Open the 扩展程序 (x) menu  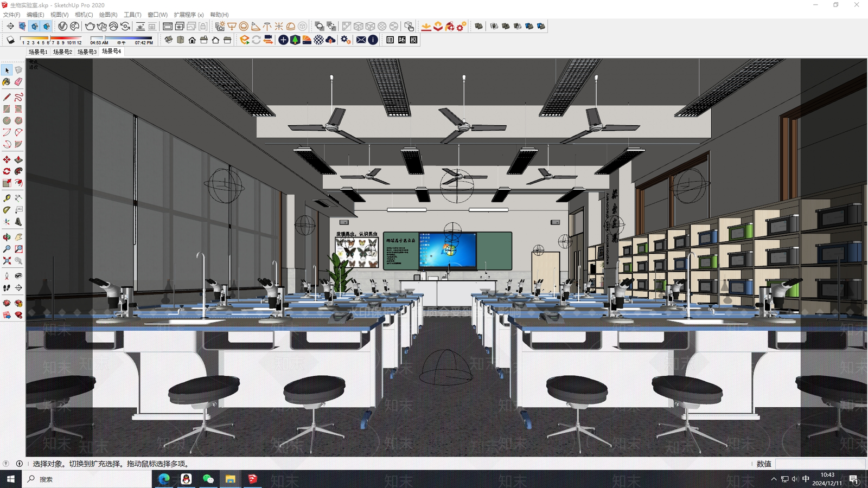click(x=189, y=15)
